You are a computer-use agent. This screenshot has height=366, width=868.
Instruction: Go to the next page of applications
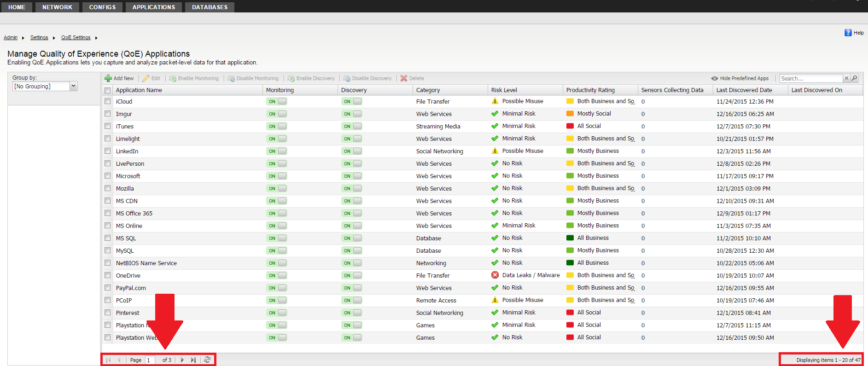coord(182,360)
